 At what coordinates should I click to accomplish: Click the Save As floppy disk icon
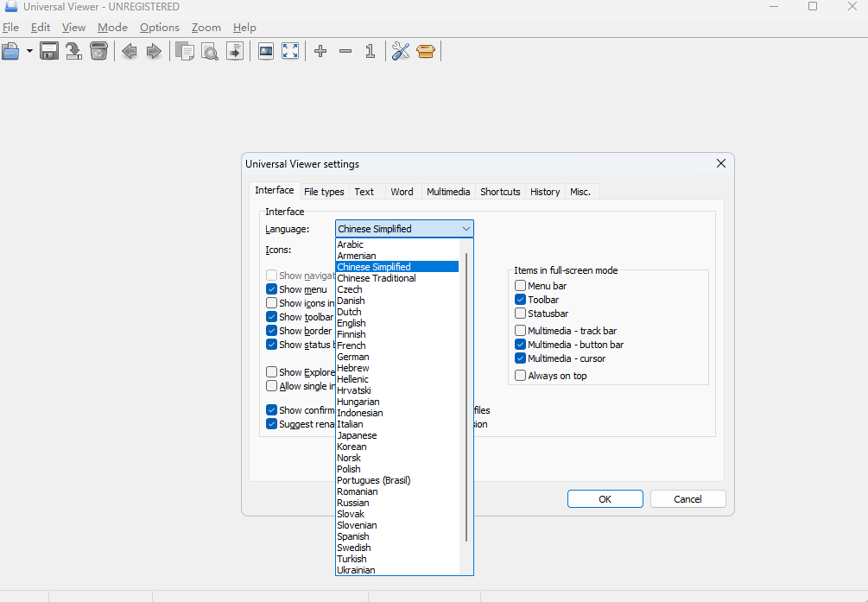(49, 52)
